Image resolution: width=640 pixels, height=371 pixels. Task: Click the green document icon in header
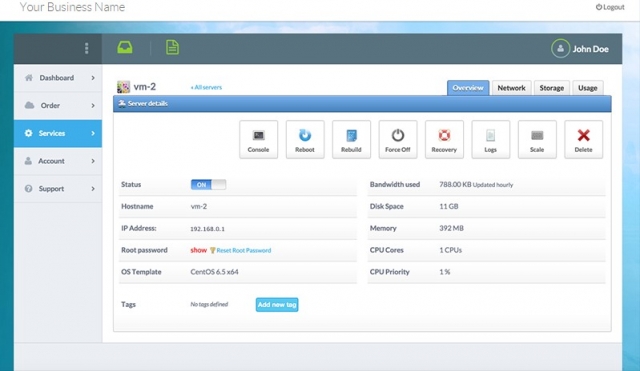click(172, 47)
